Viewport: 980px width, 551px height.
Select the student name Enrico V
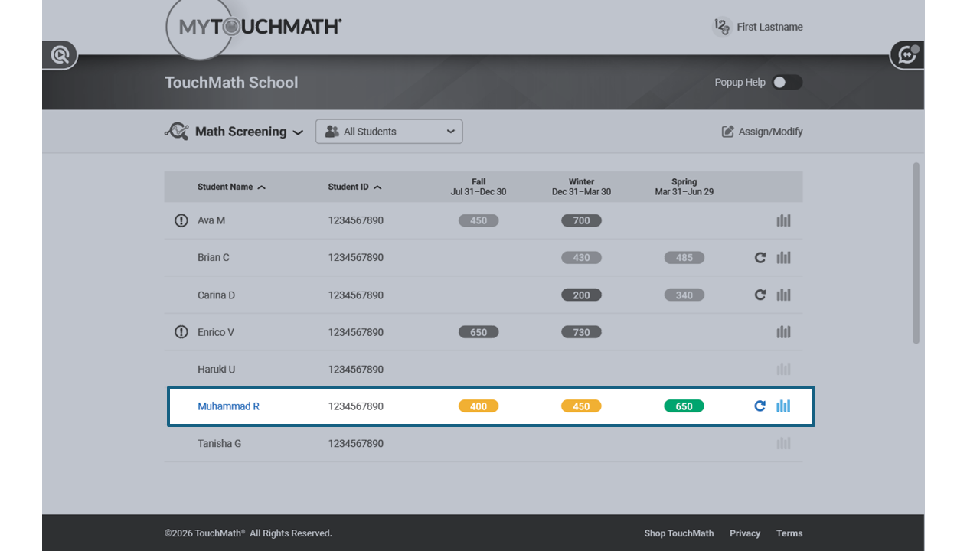(x=216, y=332)
